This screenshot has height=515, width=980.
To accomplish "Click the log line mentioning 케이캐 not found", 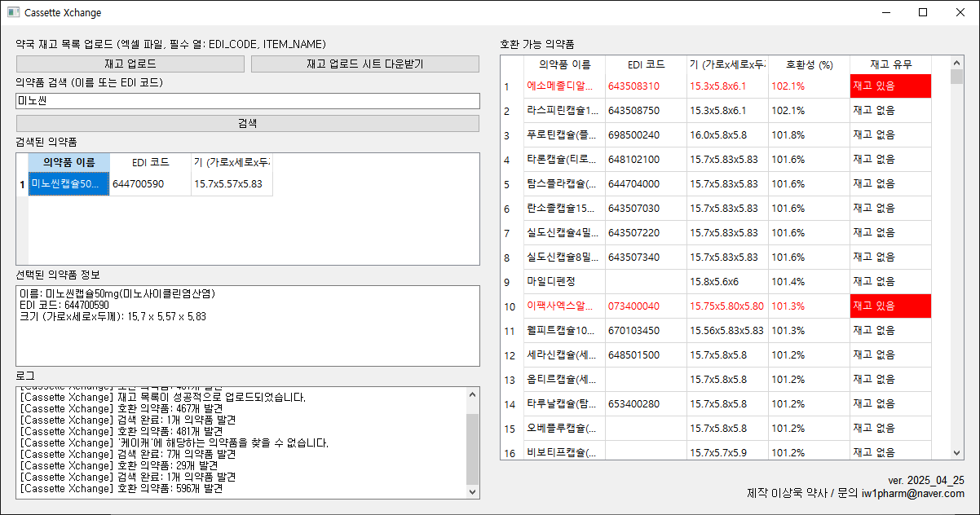I will pyautogui.click(x=174, y=443).
